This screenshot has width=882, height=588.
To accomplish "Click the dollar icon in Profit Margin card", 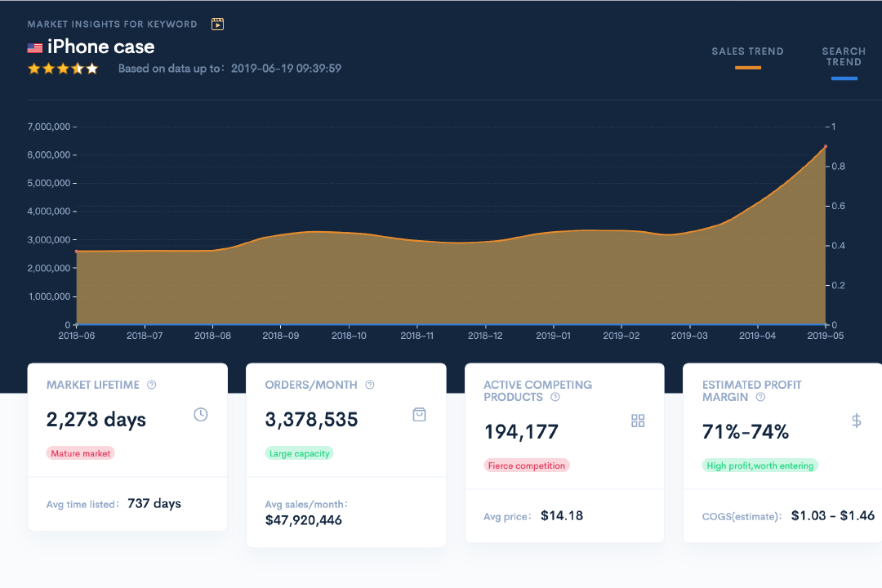I will point(856,421).
